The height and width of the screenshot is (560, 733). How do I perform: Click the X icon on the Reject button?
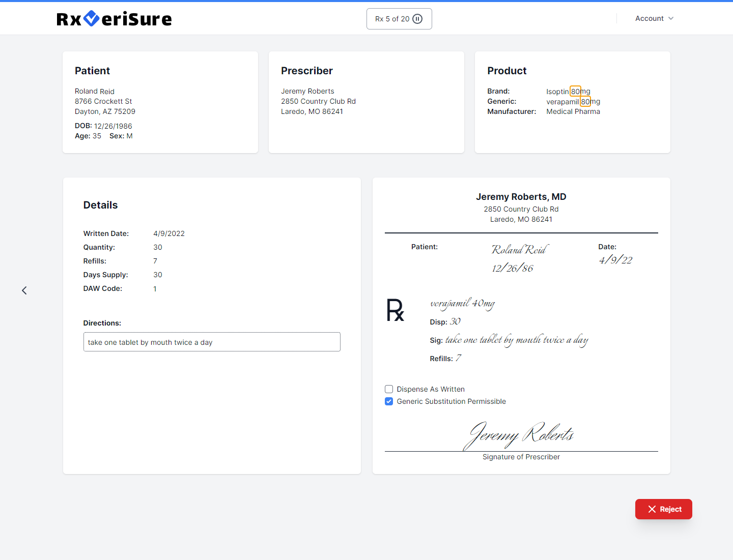(x=652, y=509)
